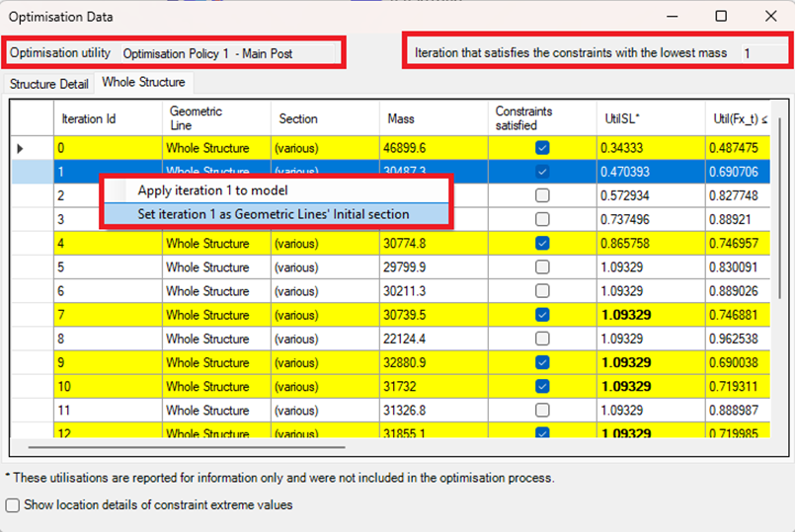Apply iteration 1 to model
Viewport: 795px width, 532px height.
click(x=212, y=190)
